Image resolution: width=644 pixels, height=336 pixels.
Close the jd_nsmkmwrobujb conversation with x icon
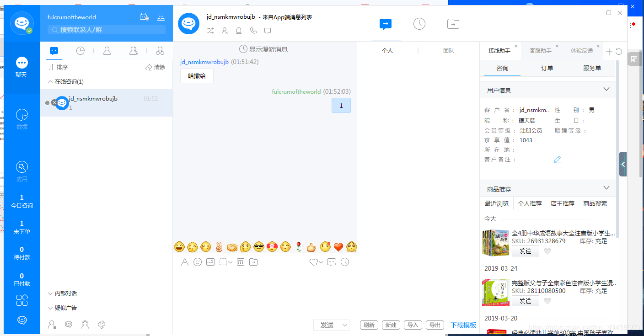click(54, 103)
